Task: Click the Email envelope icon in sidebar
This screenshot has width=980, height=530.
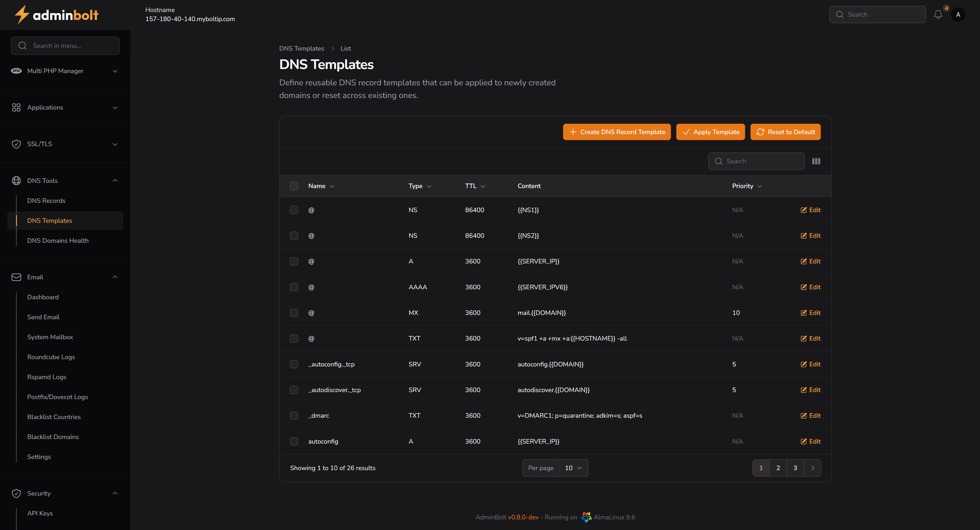Action: click(x=16, y=277)
